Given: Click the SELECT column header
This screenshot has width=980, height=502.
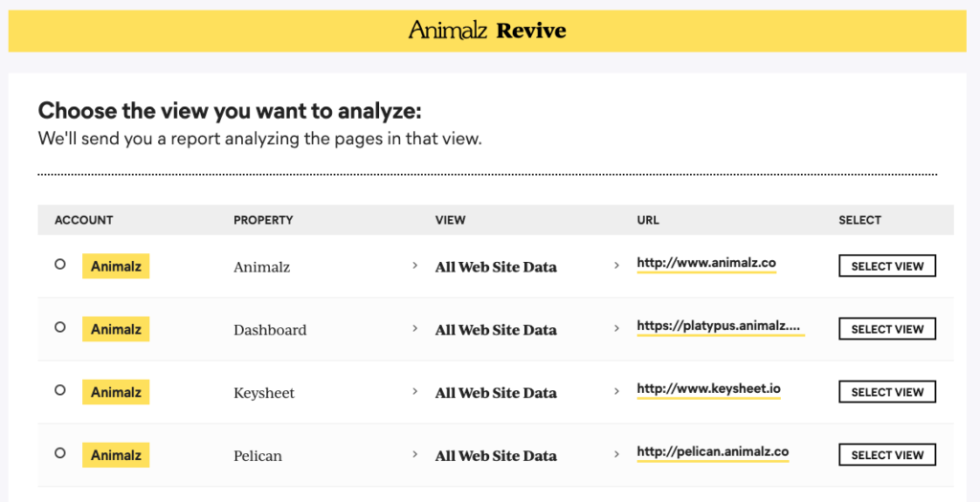Looking at the screenshot, I should tap(859, 220).
